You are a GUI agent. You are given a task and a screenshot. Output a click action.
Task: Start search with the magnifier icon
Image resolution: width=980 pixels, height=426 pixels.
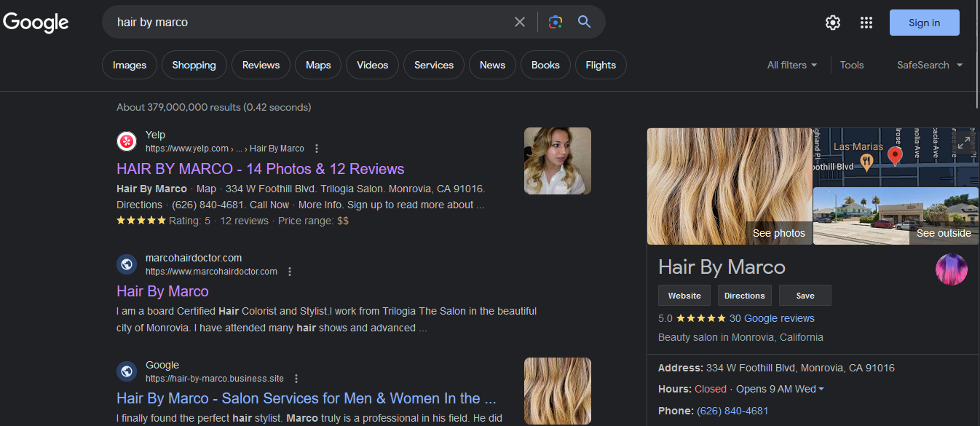point(583,22)
